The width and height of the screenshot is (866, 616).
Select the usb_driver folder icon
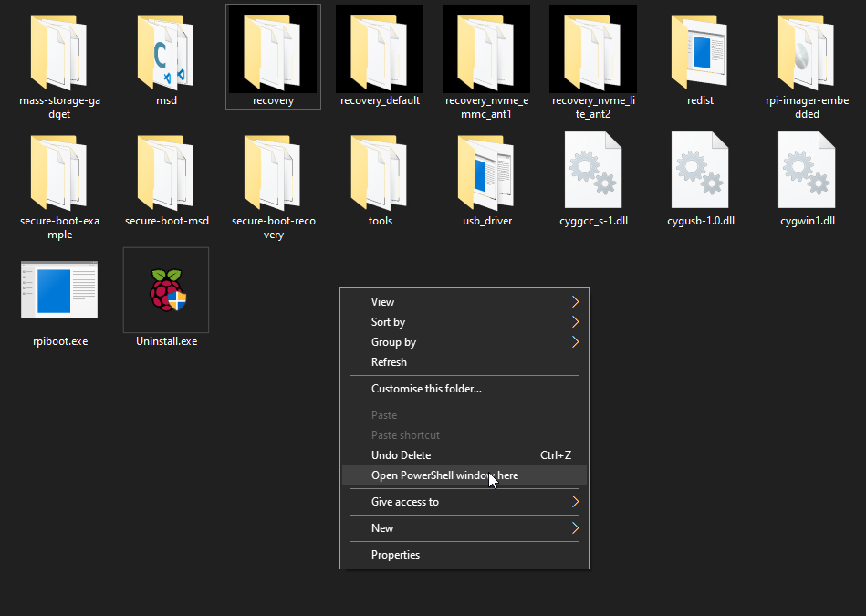pos(486,172)
